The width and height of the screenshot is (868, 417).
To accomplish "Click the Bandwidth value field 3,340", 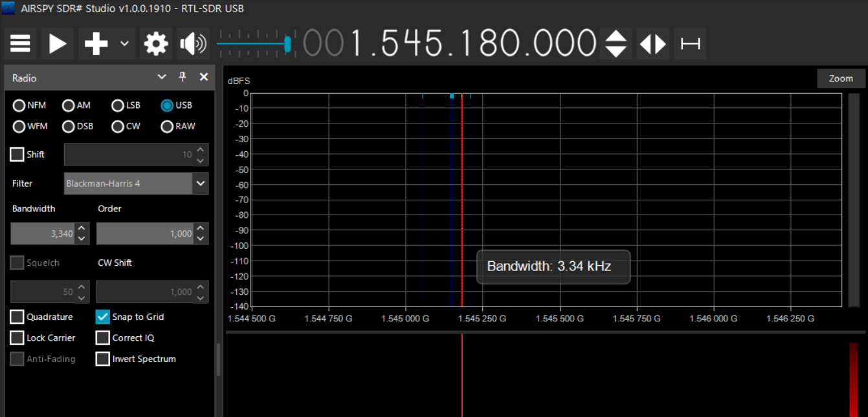I will (42, 233).
